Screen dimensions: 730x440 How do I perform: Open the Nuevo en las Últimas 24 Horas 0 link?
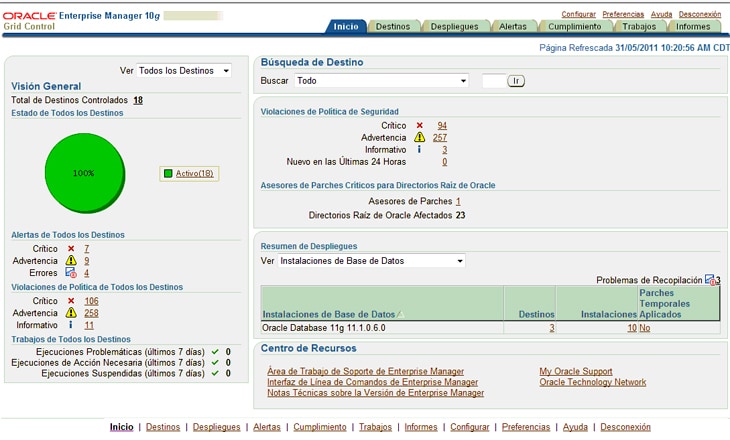(445, 162)
